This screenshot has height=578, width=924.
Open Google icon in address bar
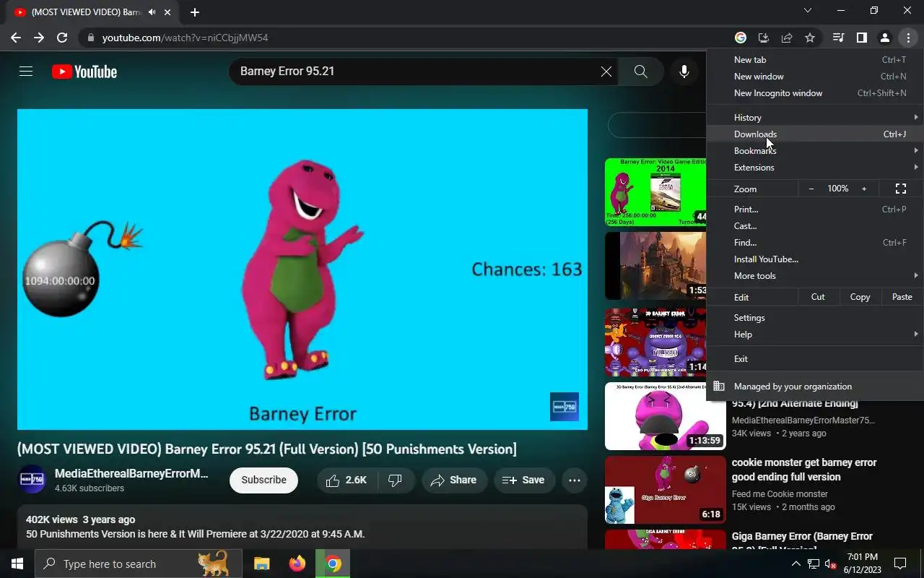tap(741, 38)
